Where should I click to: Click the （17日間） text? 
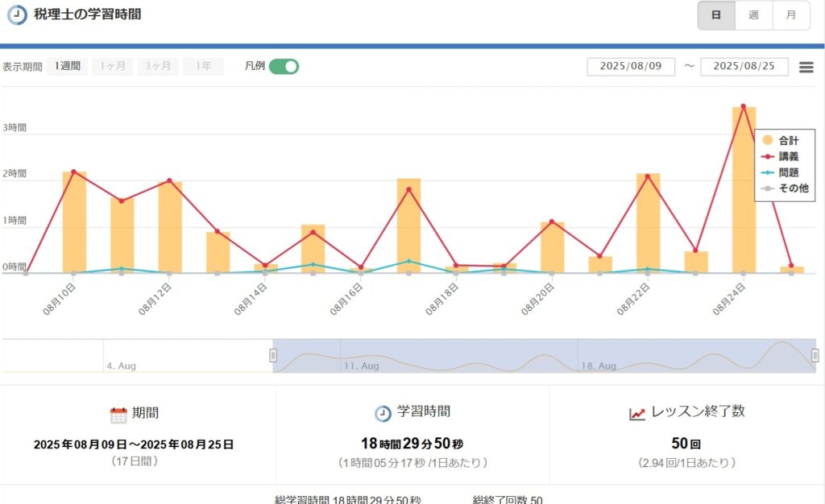coord(135,461)
